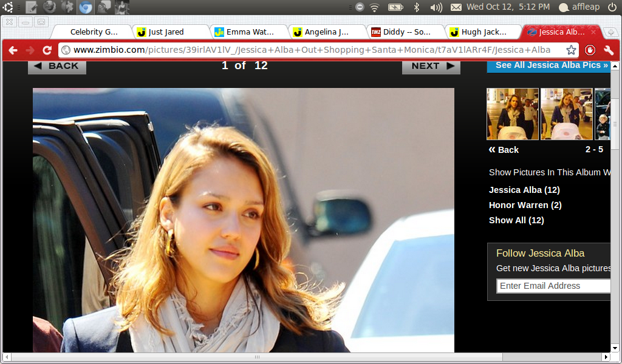Open the affleap user menu
The height and width of the screenshot is (364, 622).
pyautogui.click(x=579, y=7)
